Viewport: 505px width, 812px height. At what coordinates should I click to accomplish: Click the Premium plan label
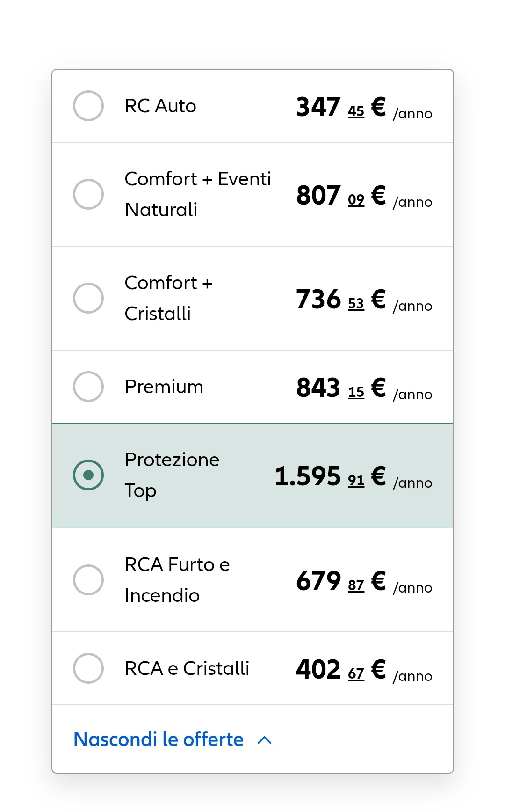pos(164,387)
